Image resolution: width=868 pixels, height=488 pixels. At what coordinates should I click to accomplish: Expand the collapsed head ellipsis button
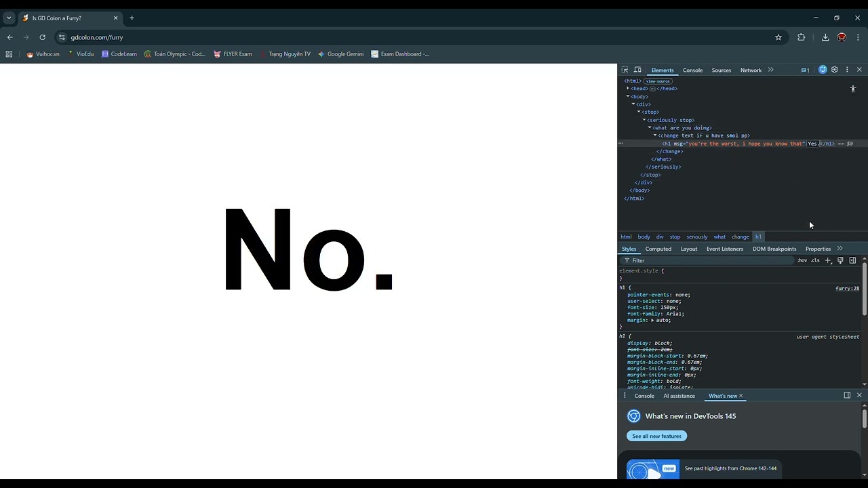pos(653,89)
